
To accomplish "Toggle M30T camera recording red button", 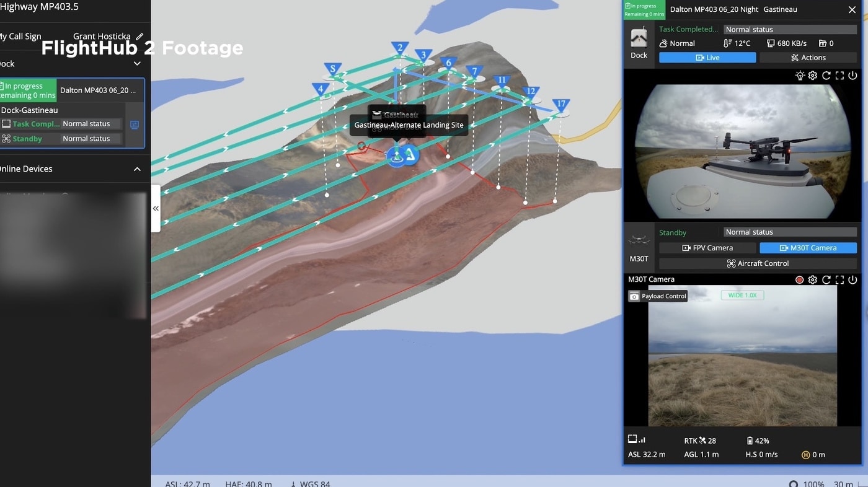I will (x=800, y=280).
